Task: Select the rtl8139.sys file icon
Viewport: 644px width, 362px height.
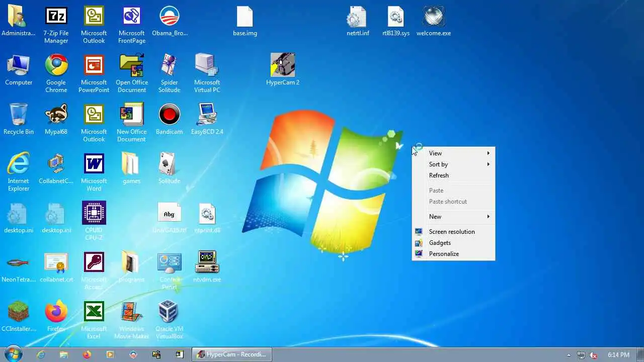Action: click(x=396, y=21)
